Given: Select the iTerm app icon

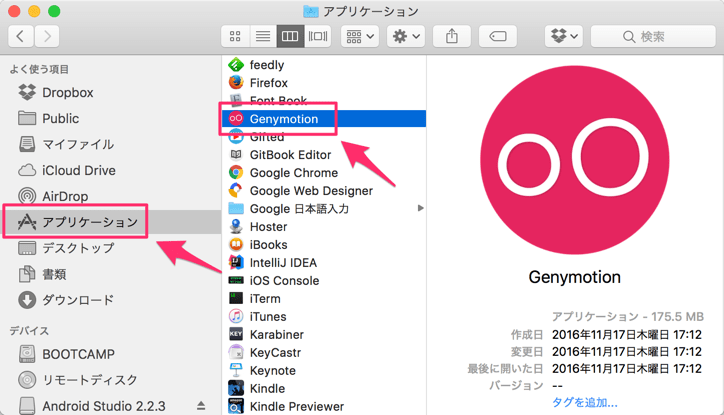Looking at the screenshot, I should [x=236, y=299].
